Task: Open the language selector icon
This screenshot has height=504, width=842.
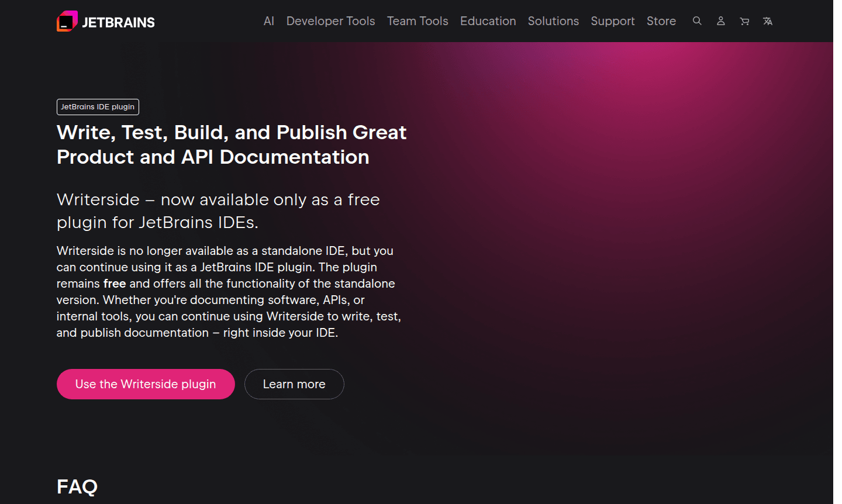Action: pos(768,21)
